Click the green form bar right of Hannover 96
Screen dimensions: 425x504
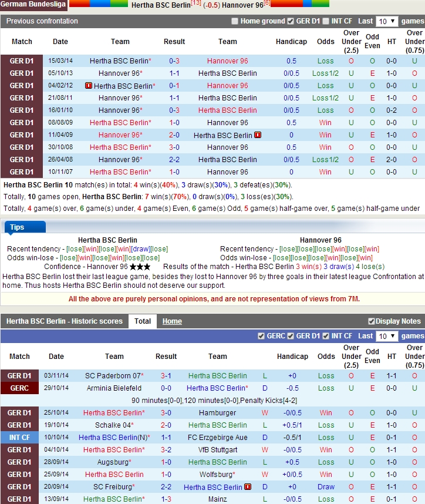[x=321, y=4]
